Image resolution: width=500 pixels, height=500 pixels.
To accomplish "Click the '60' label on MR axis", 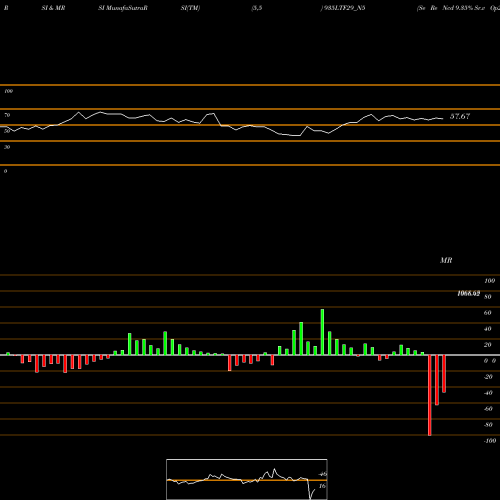I will [487, 313].
